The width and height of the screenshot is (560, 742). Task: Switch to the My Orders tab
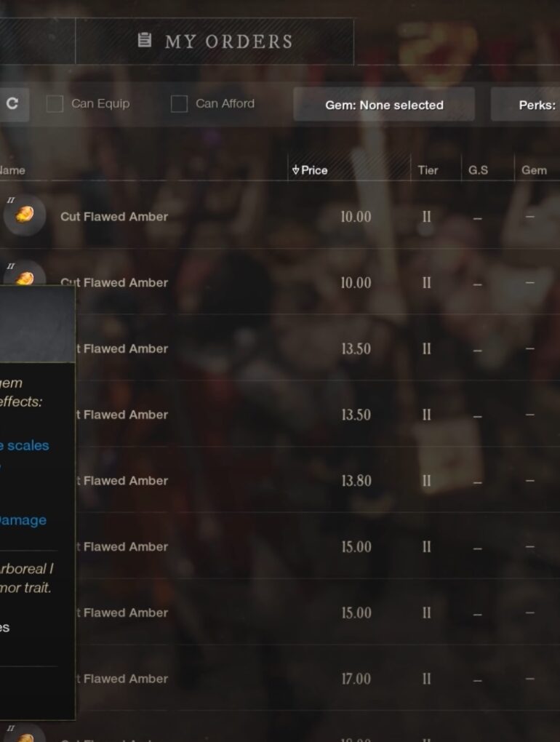(x=215, y=41)
